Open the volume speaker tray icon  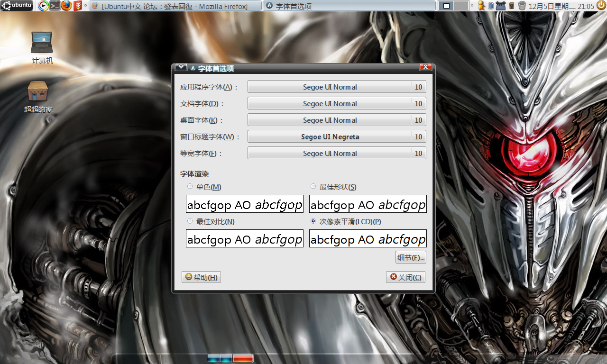pos(512,6)
